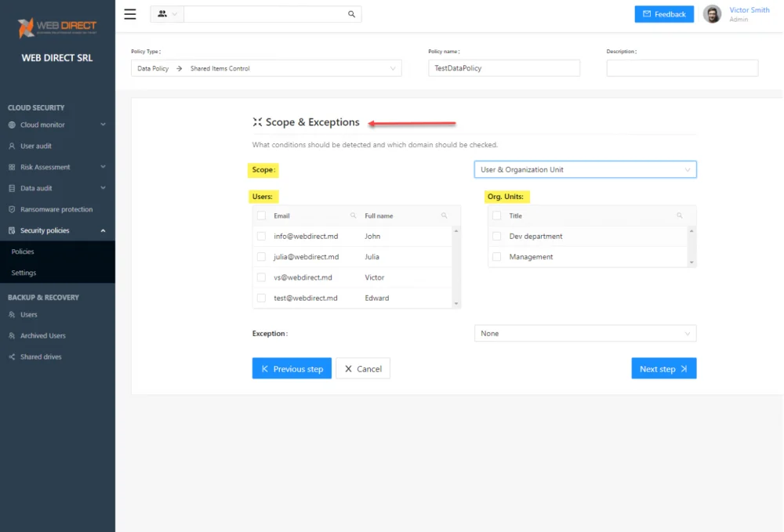The image size is (784, 532).
Task: Expand Risk Assessment chevron
Action: 103,167
